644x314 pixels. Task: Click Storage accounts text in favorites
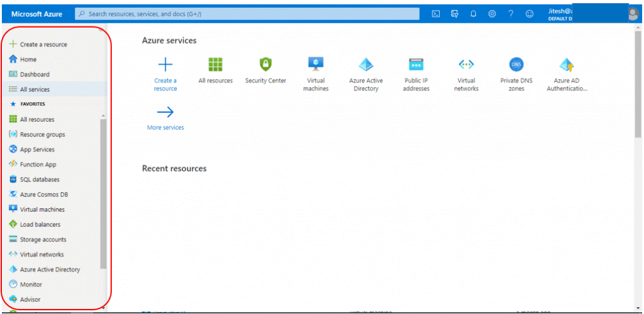[43, 239]
